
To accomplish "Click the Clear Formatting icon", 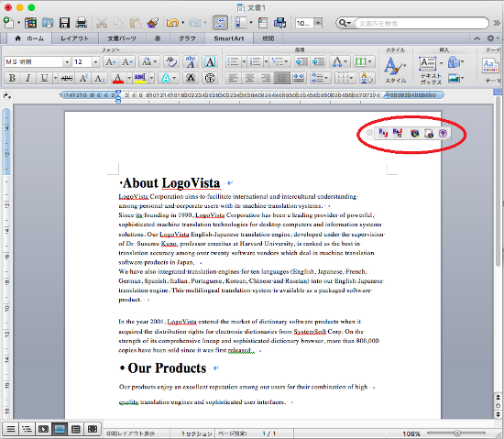I will (171, 61).
